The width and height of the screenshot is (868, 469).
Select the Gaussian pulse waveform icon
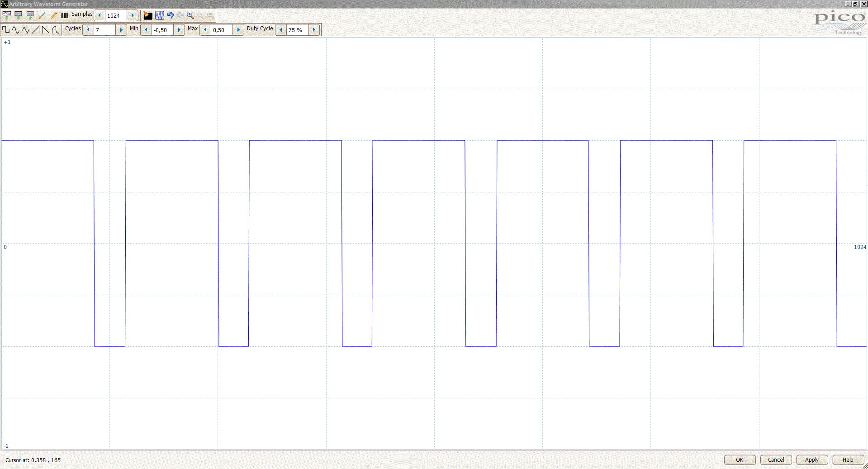click(x=55, y=30)
